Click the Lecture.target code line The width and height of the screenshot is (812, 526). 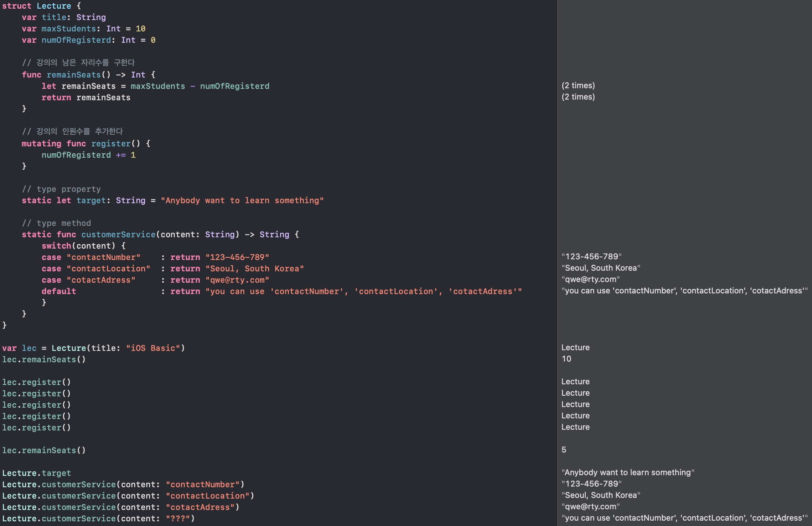(x=36, y=473)
